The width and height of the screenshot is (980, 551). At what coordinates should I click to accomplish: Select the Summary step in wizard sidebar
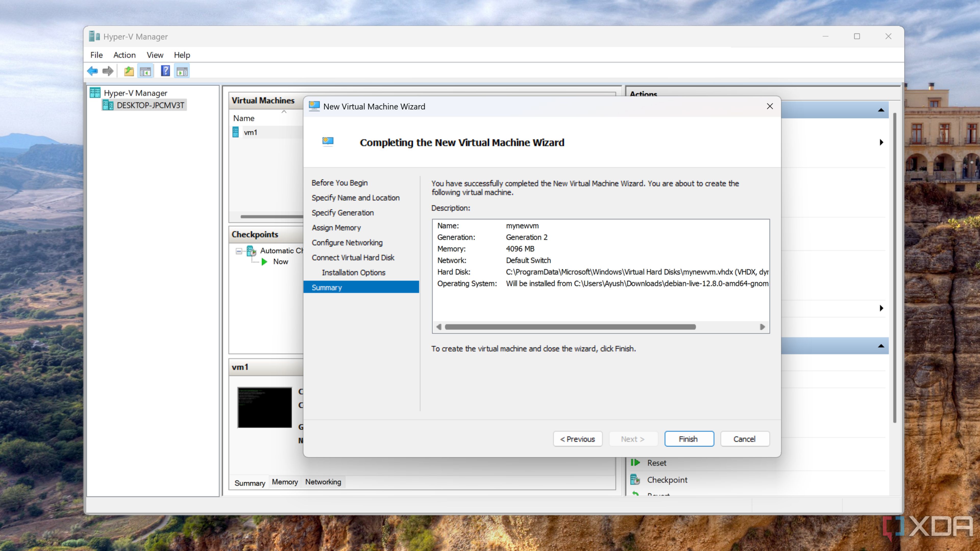click(326, 287)
